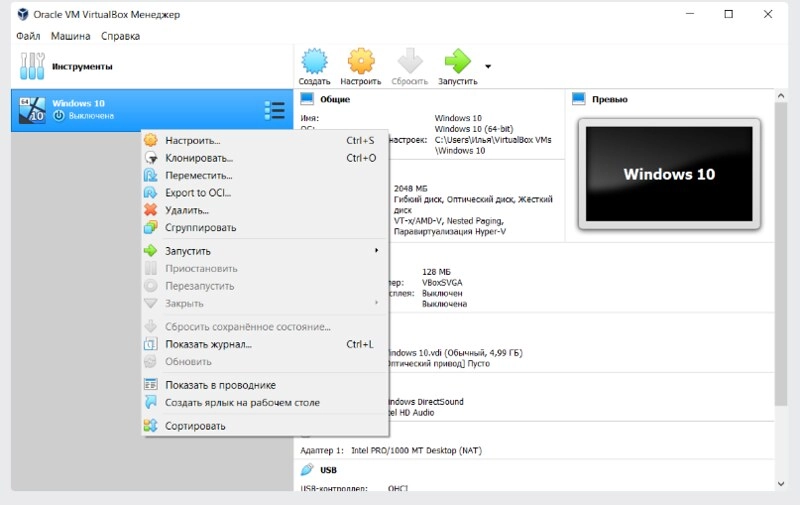The height and width of the screenshot is (505, 800).
Task: Click the VBoxSVGA controller value
Action: click(442, 283)
